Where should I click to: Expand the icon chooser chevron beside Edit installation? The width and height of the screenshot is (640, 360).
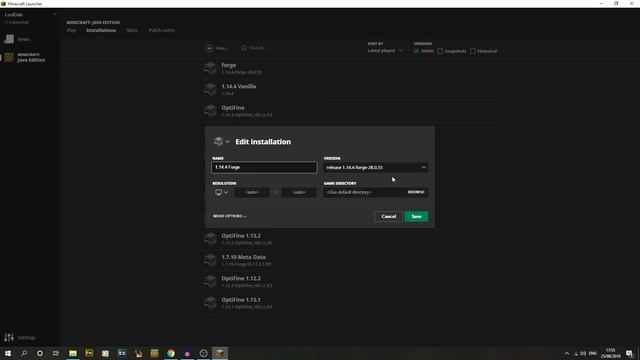click(227, 142)
